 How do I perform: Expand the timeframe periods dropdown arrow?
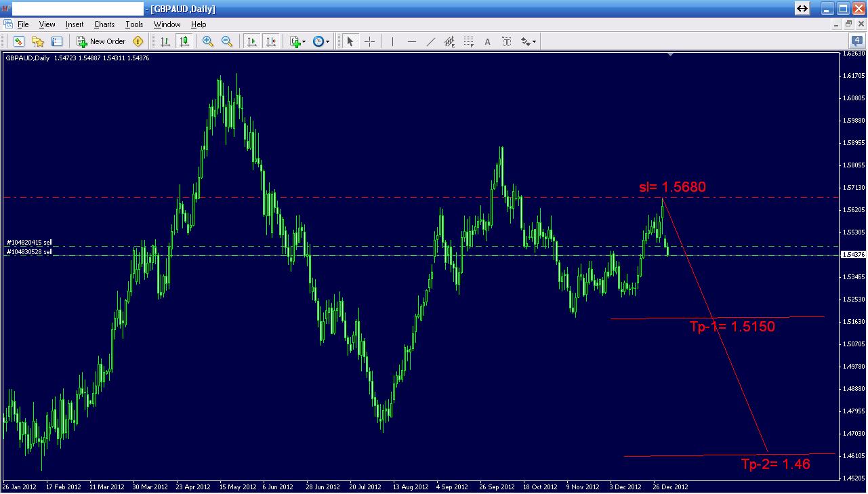[328, 42]
